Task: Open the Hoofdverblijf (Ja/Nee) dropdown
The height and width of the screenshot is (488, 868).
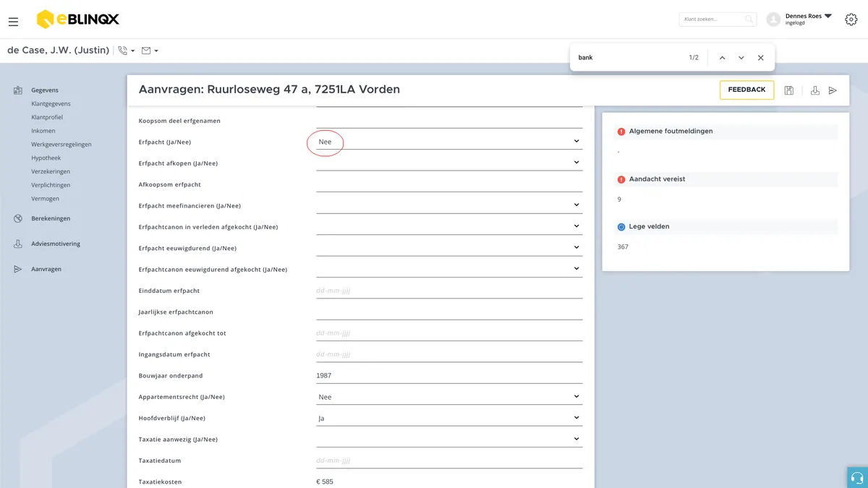Action: click(x=449, y=418)
